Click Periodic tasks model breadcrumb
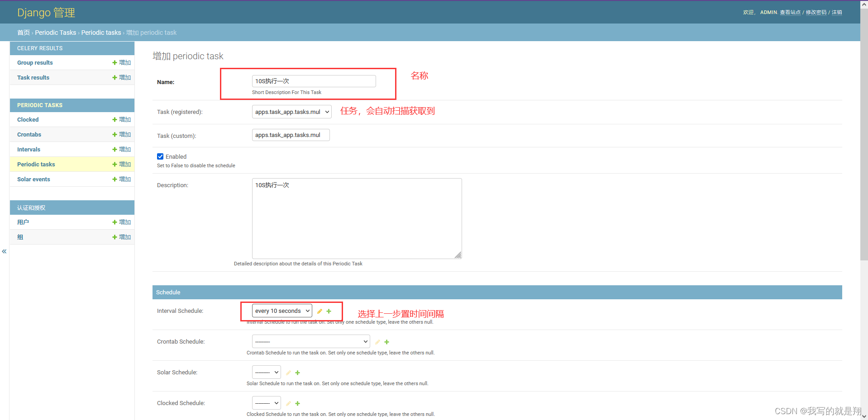 (101, 33)
